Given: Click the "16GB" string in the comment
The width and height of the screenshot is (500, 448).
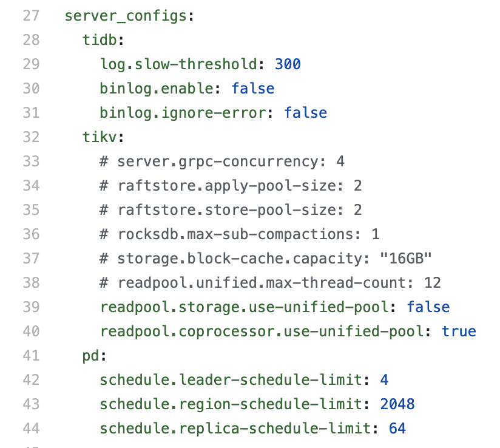Looking at the screenshot, I should tap(406, 258).
